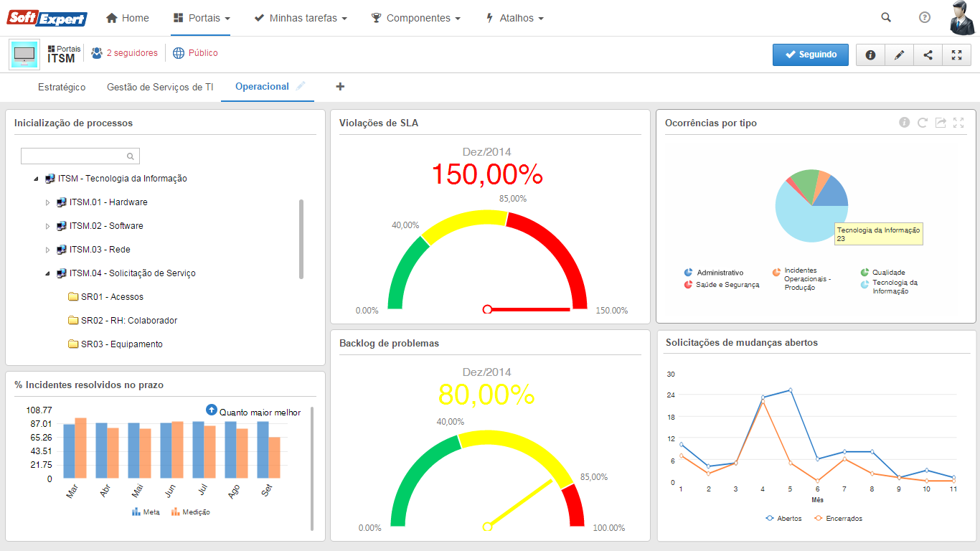Click the pencil edit portal button
Viewport: 980px width, 551px height.
pyautogui.click(x=899, y=55)
